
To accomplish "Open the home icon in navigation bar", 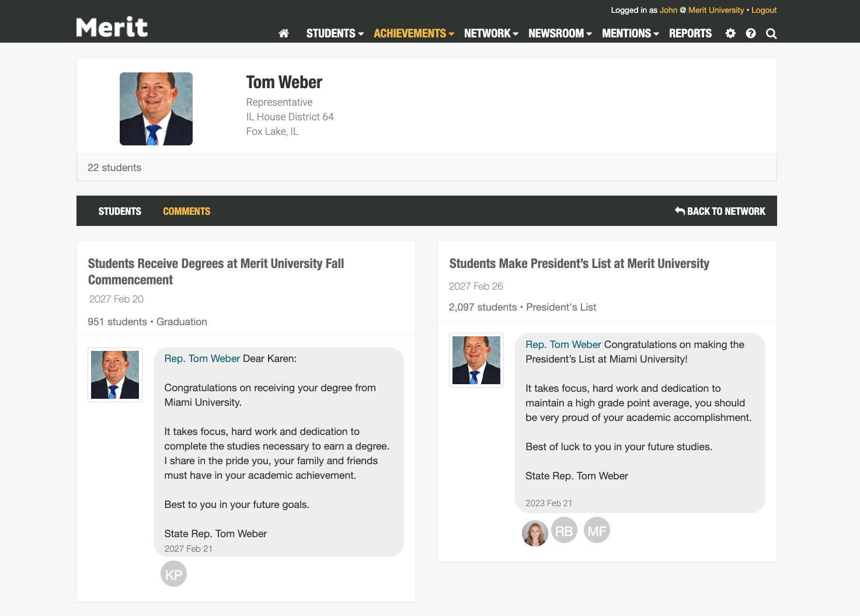I will coord(284,33).
